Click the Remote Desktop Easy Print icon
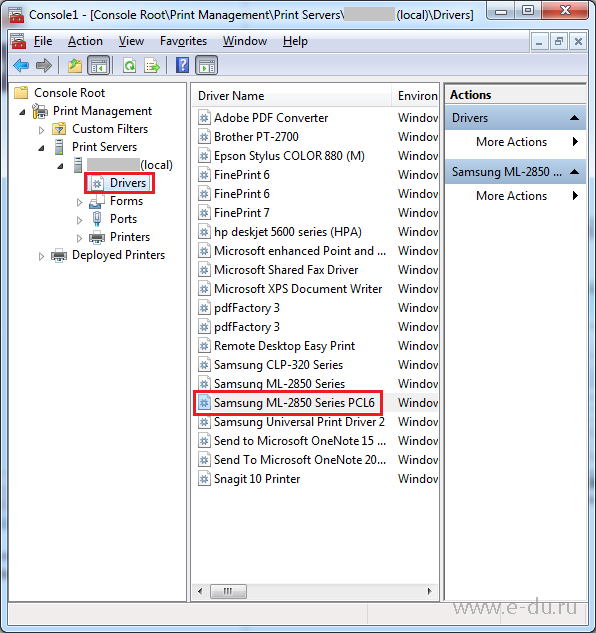This screenshot has height=633, width=596. pos(204,346)
